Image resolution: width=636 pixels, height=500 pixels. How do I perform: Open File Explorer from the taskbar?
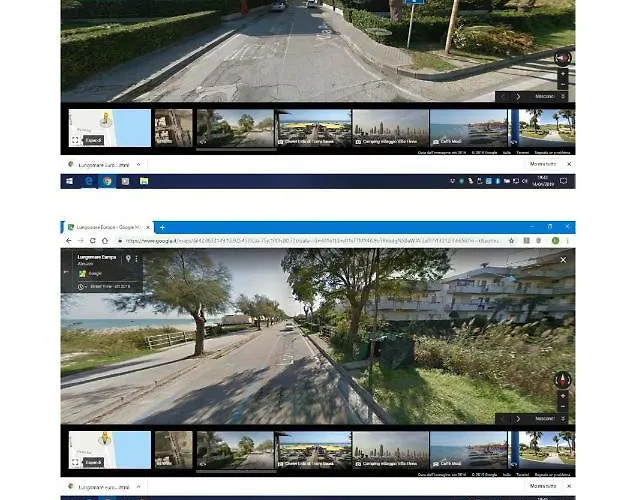point(143,181)
